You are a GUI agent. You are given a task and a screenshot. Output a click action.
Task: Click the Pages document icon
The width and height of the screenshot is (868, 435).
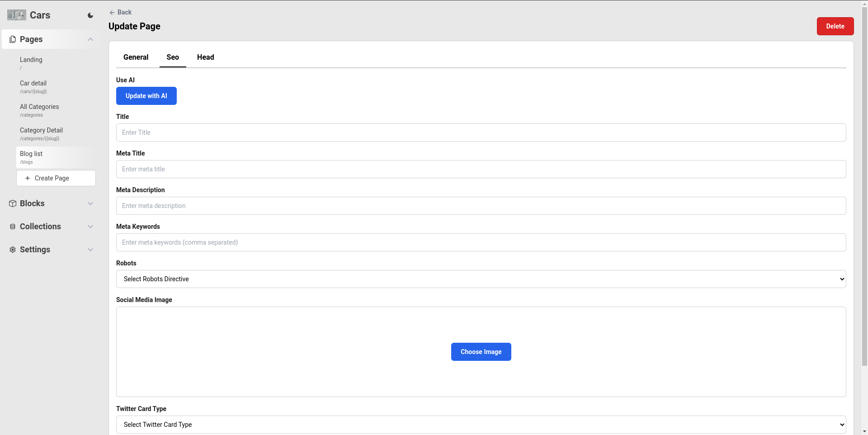pyautogui.click(x=13, y=39)
